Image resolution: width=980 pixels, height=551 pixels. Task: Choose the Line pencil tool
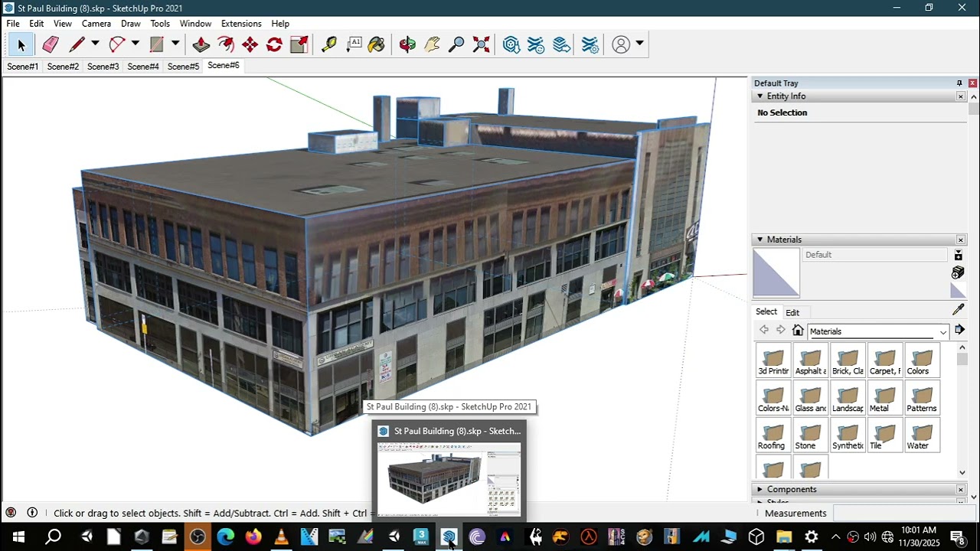[77, 45]
